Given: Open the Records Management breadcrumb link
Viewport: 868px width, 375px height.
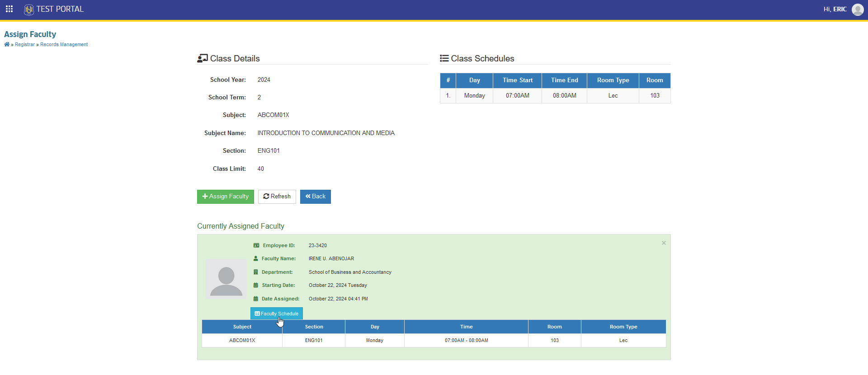Looking at the screenshot, I should pyautogui.click(x=64, y=44).
